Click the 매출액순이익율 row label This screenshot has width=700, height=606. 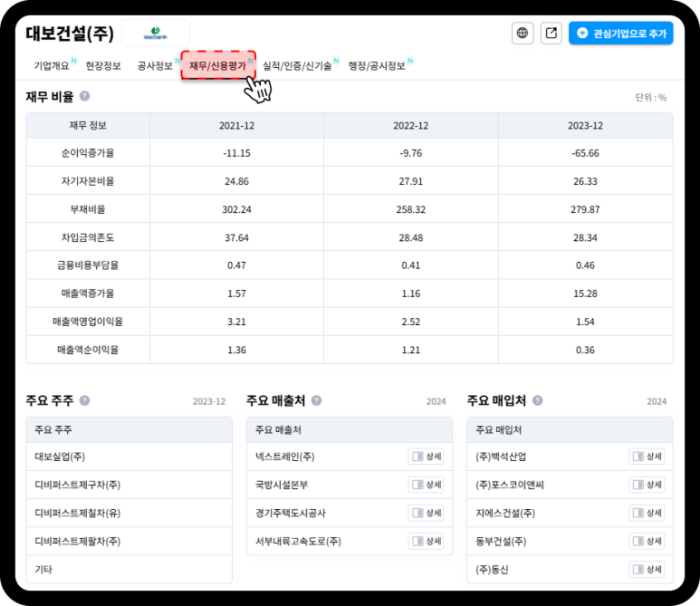(88, 350)
